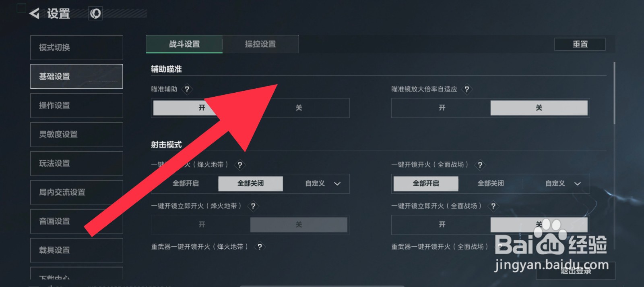Open help icon for 瞄准镜放大倍率自适应
This screenshot has width=644, height=287.
tap(466, 89)
